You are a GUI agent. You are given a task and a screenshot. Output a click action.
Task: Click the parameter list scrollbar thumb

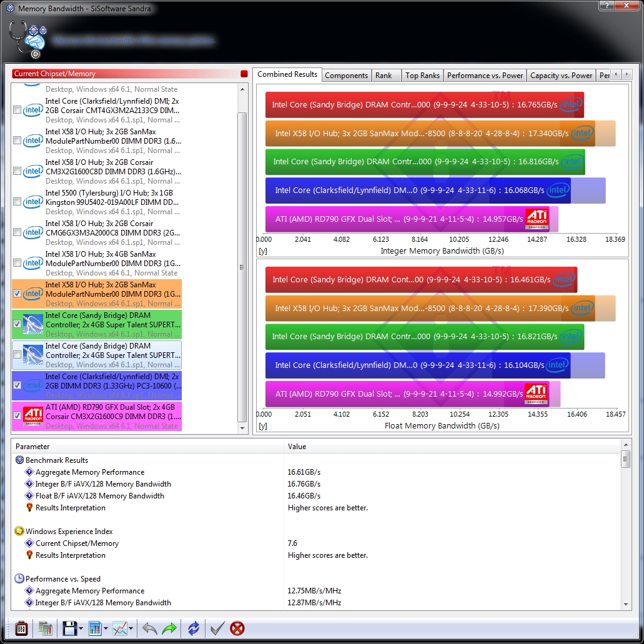[625, 459]
